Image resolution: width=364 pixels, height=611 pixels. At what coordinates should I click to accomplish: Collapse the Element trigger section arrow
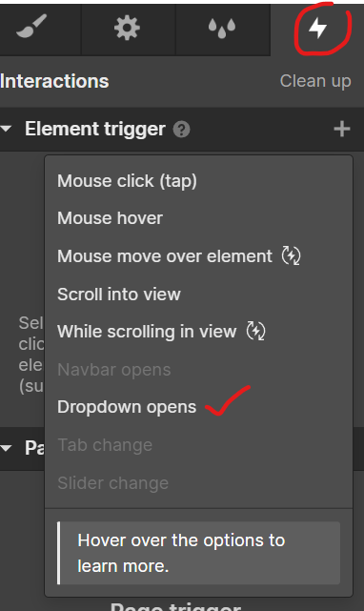coord(7,129)
